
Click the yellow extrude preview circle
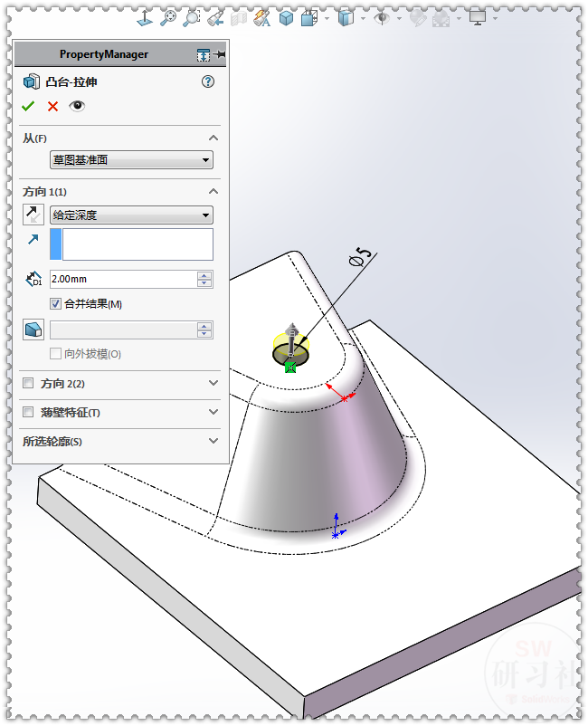[290, 344]
